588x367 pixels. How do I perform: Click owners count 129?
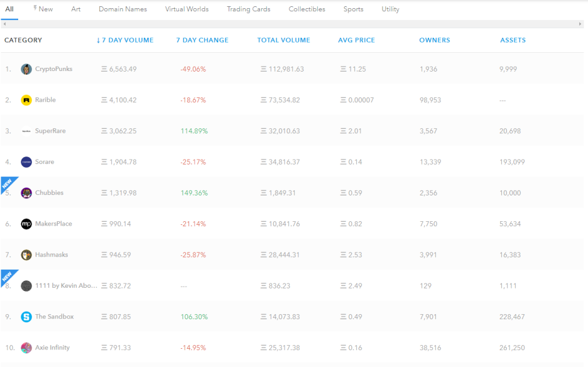click(x=426, y=286)
